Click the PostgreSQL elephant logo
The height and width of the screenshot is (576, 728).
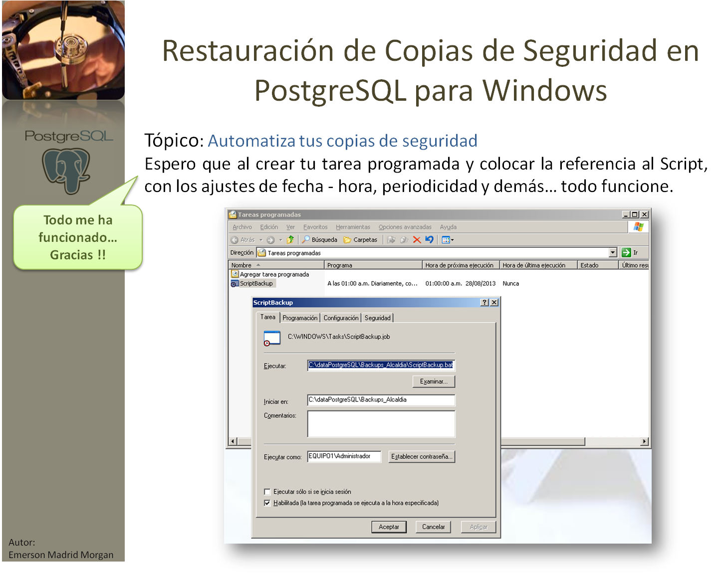[66, 171]
